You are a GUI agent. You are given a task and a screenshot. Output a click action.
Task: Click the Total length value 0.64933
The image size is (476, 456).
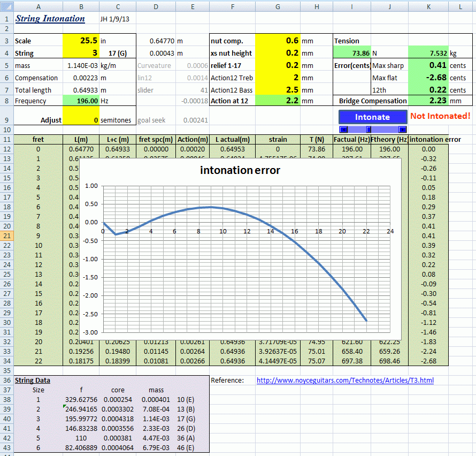(x=81, y=90)
